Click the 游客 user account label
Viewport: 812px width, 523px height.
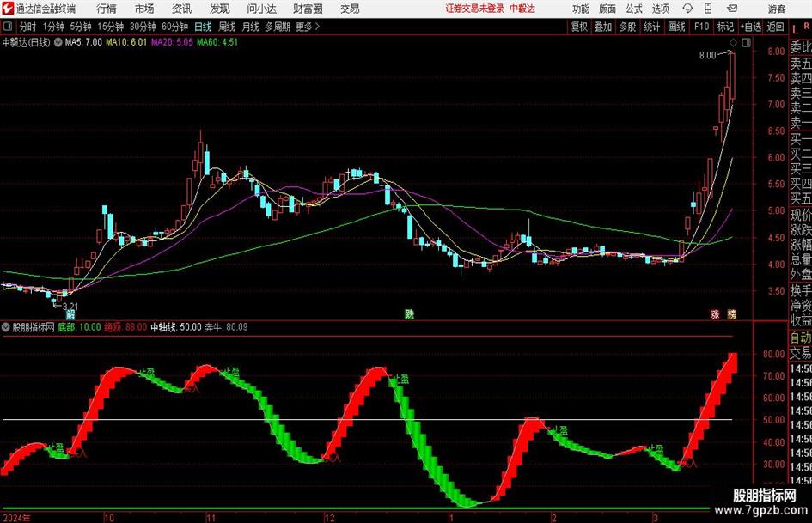(776, 9)
